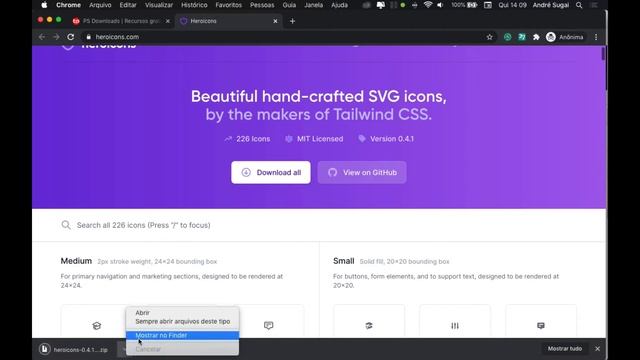Click the adjustments sliders icon in Small section
Screen dimensions: 640x360
[x=455, y=325]
